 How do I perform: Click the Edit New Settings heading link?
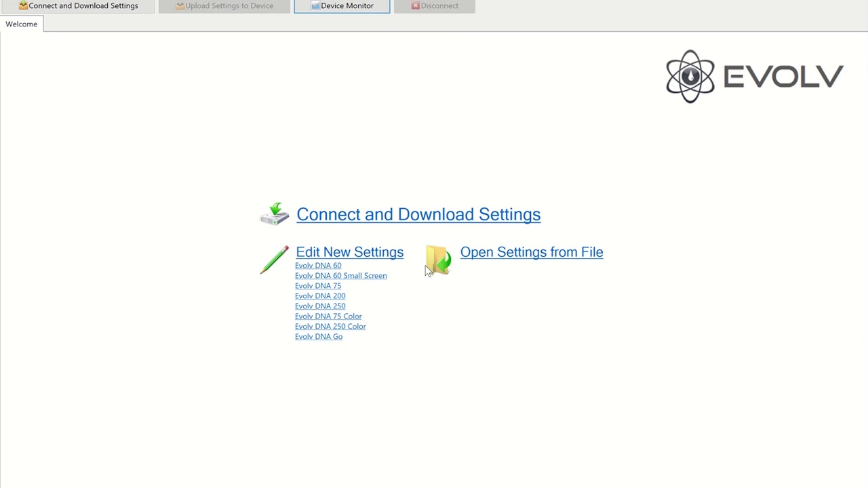350,252
